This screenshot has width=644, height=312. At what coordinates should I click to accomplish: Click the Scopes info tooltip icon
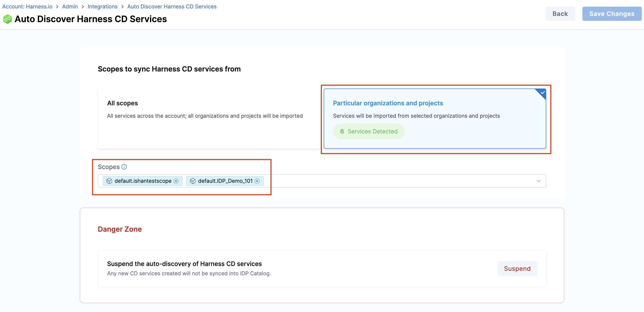click(x=124, y=167)
